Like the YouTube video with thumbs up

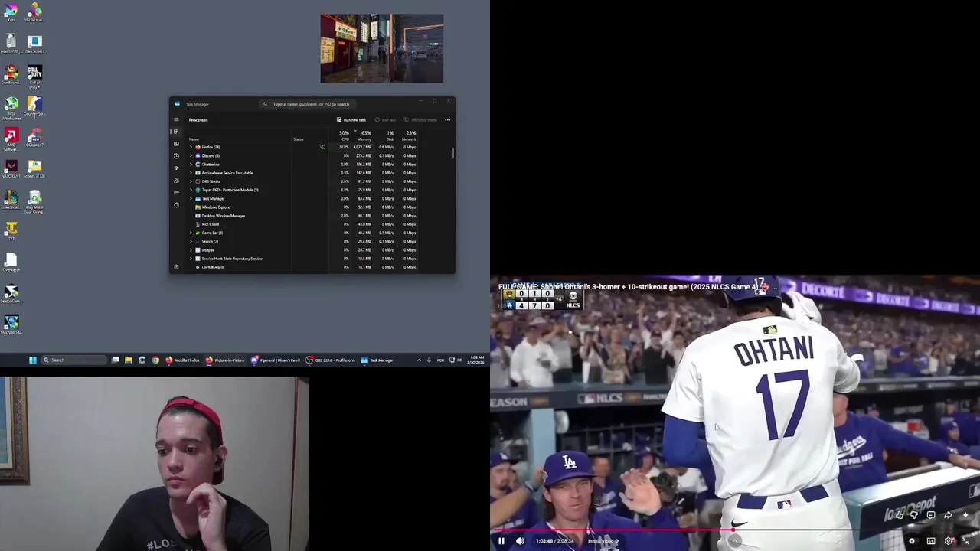tap(899, 515)
